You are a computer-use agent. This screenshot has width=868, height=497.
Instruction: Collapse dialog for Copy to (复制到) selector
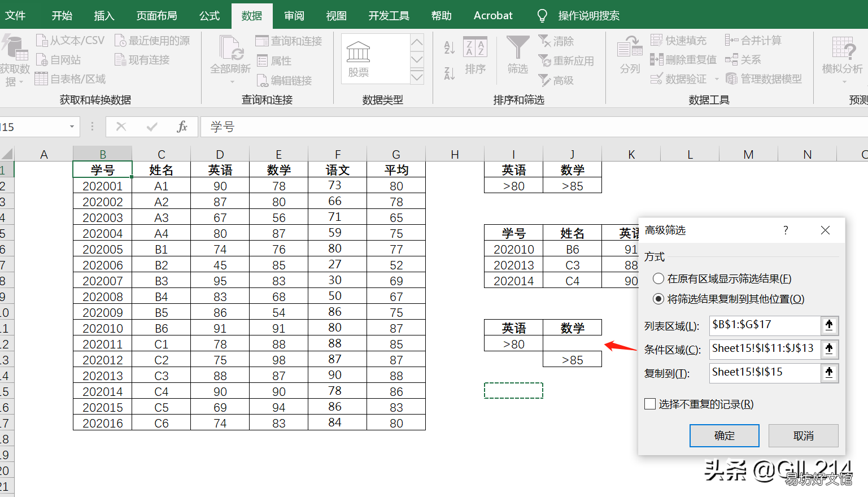point(829,372)
